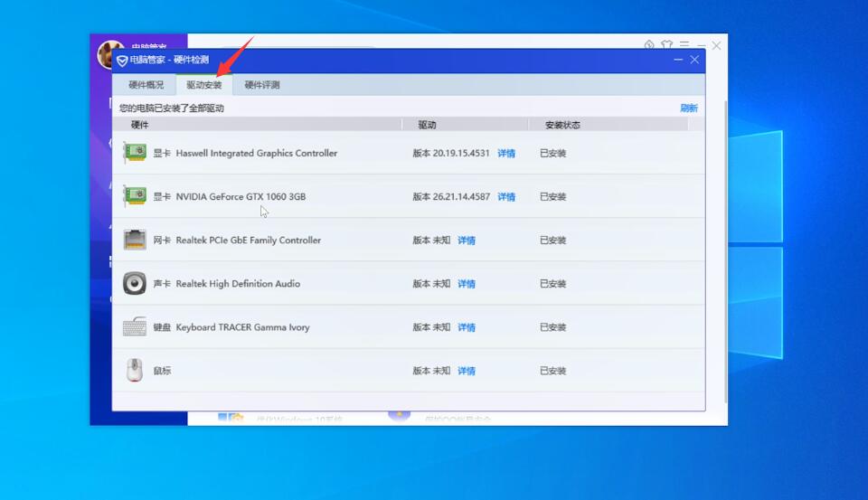Viewport: 868px width, 500px height.
Task: Minimize the 硬件检测 window
Action: pos(678,60)
